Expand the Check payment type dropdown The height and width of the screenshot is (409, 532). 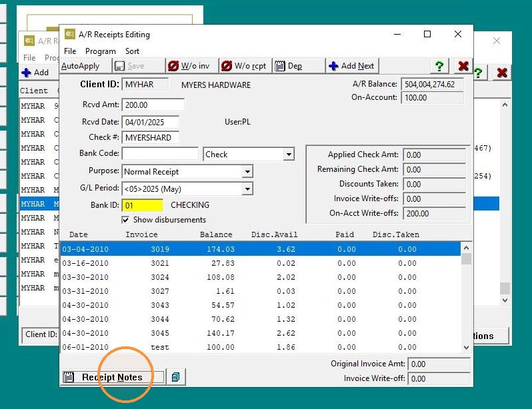click(x=289, y=155)
